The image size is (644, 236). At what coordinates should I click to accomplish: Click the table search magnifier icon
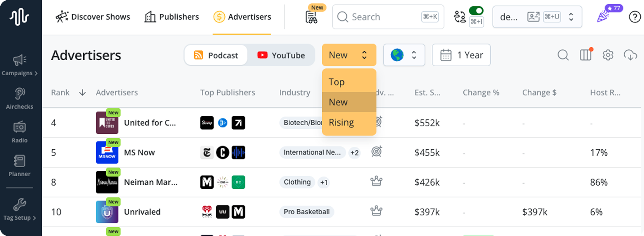click(x=563, y=55)
